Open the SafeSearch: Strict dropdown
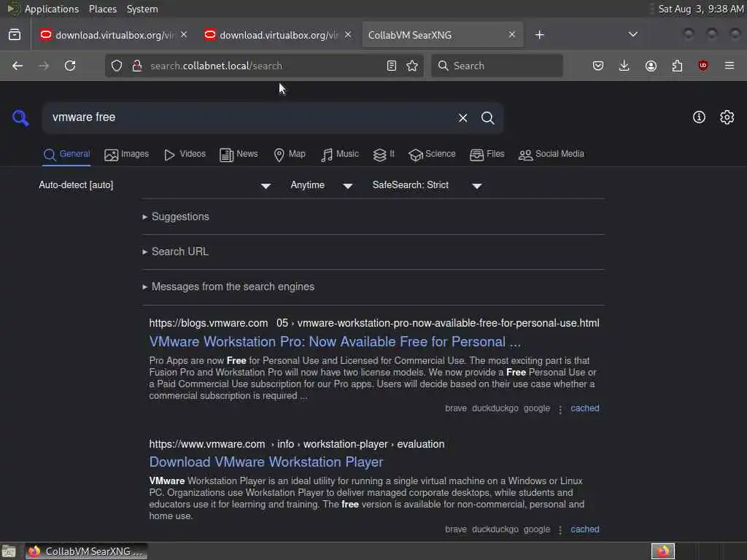 pos(427,185)
